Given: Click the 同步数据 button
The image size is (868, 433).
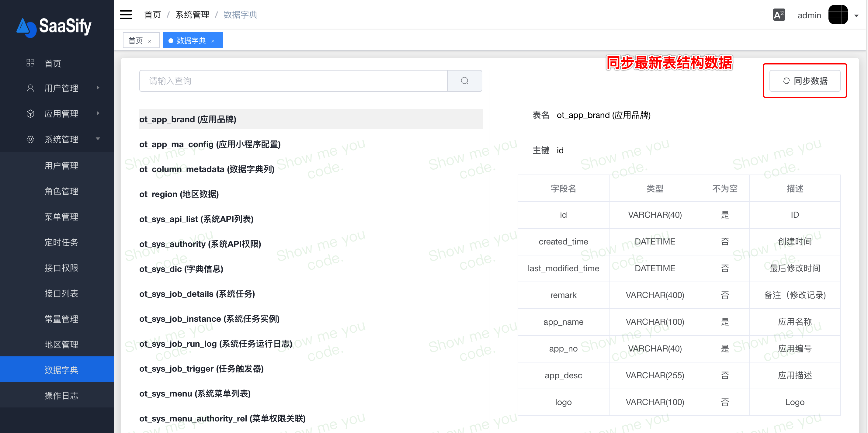Looking at the screenshot, I should pos(805,81).
